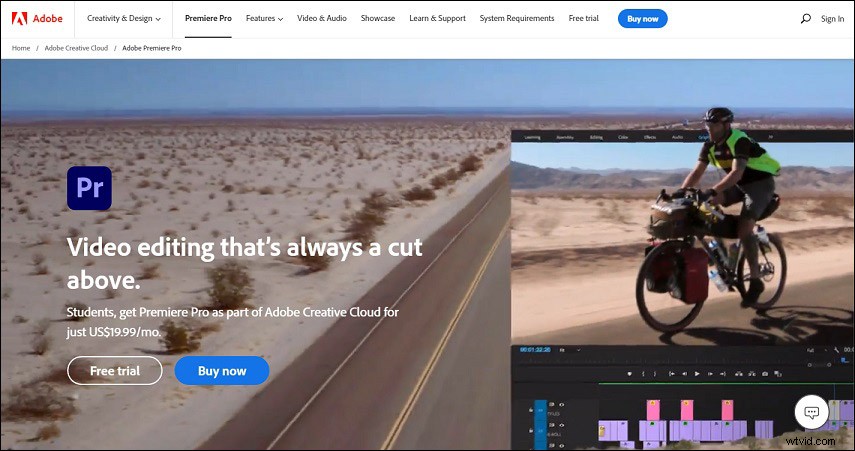Click the Adobe Premiere Pro breadcrumb text
The image size is (855, 451).
pyautogui.click(x=152, y=48)
